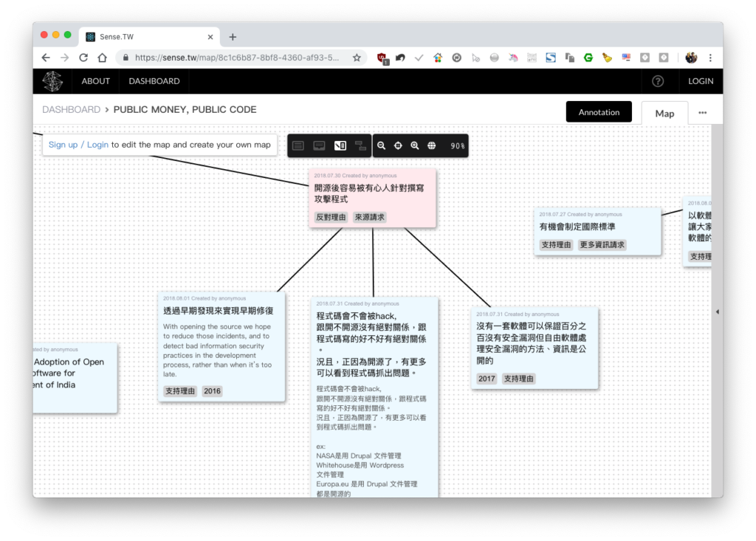Click 支持理由 tag on 有機會制定國際標準 card

point(556,244)
